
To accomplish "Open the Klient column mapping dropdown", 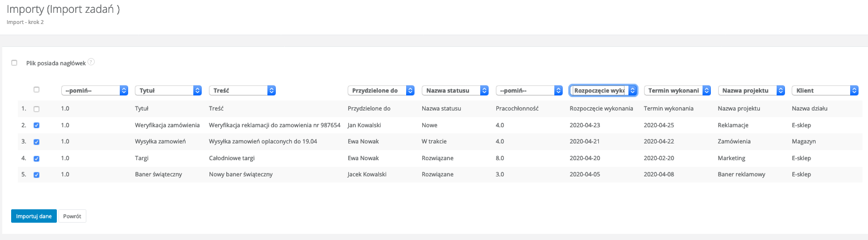I will click(x=825, y=90).
